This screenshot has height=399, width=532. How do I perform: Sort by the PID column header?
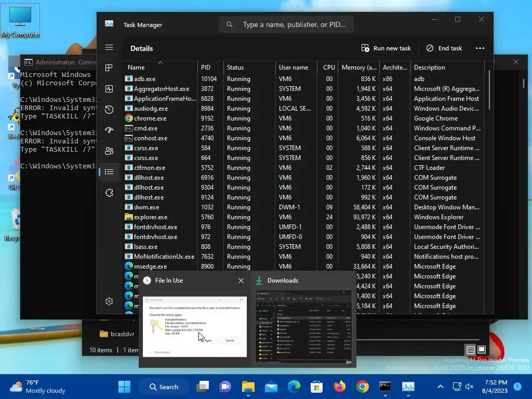210,67
